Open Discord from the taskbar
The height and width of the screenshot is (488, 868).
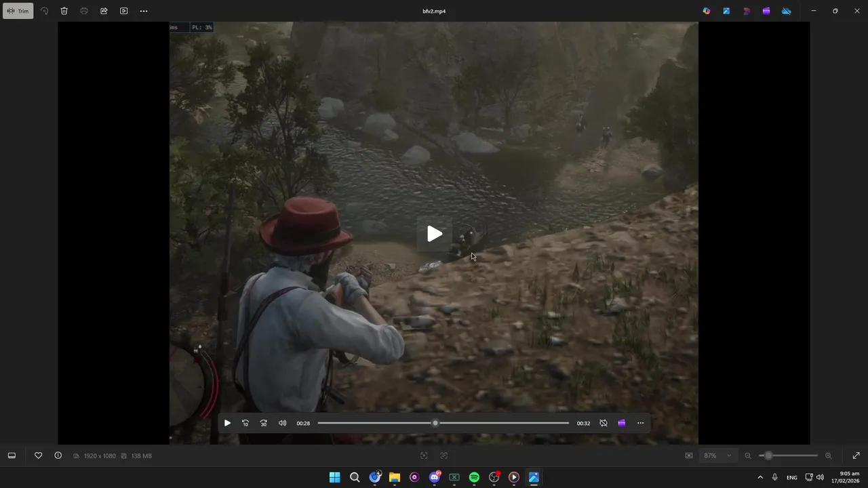(x=435, y=477)
